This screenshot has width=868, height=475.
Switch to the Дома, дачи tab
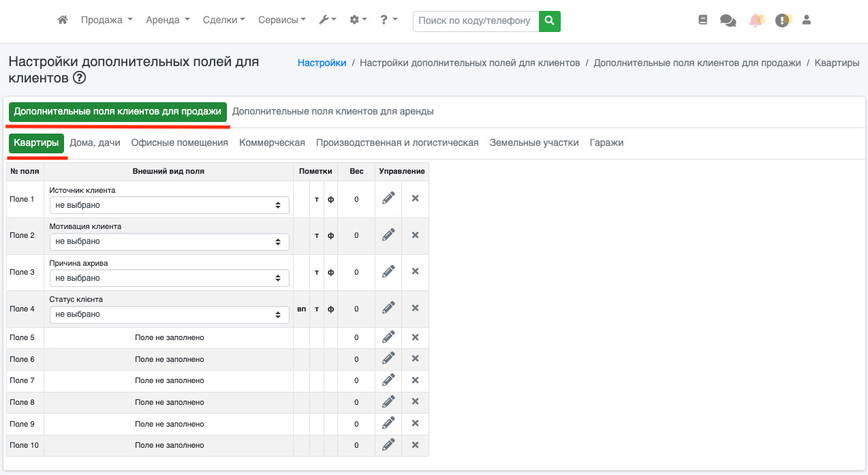(95, 142)
